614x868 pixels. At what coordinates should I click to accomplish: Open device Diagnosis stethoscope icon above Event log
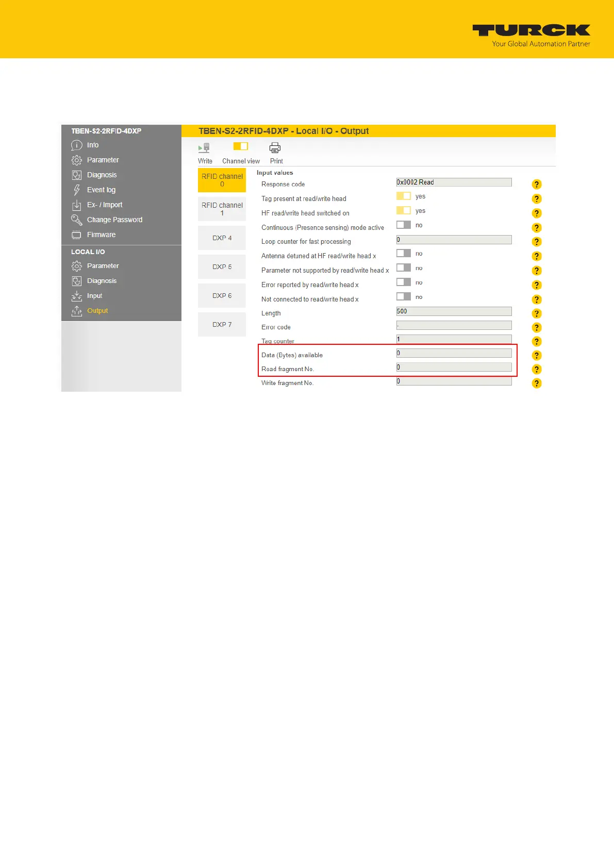click(x=77, y=175)
